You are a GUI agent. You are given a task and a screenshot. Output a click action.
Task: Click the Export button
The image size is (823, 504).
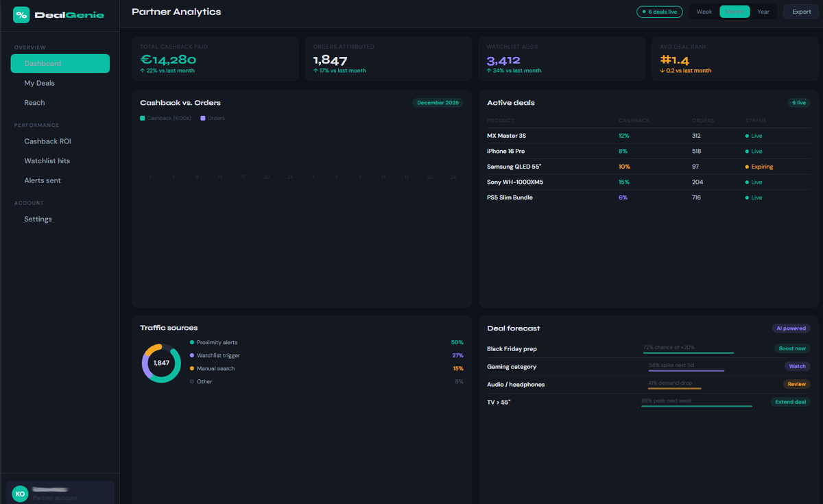coord(802,12)
